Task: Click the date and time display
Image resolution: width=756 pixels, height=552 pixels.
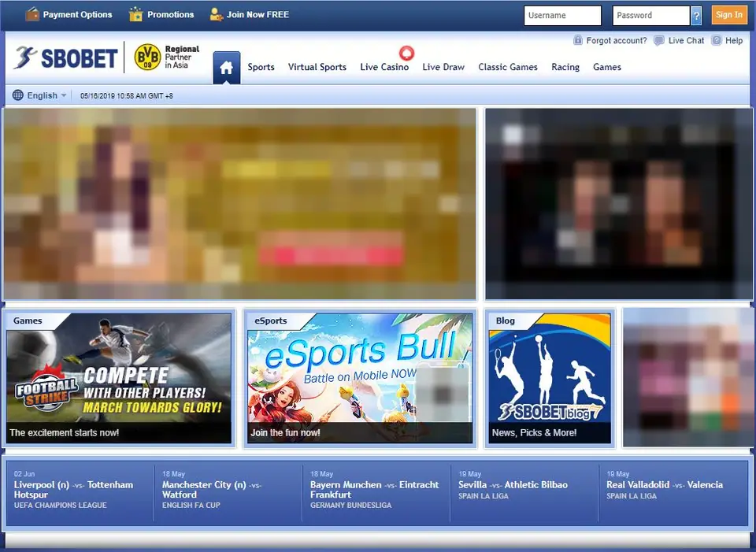Action: coord(126,96)
